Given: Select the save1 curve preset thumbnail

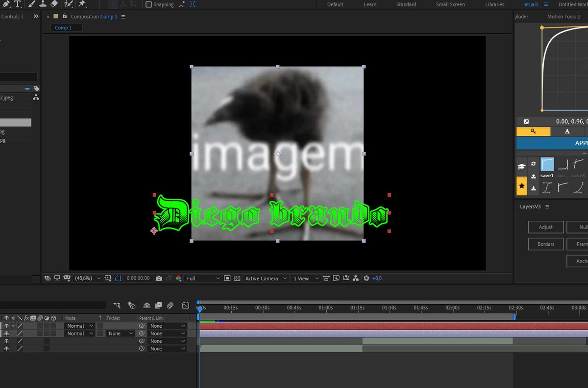Looking at the screenshot, I should tap(547, 164).
